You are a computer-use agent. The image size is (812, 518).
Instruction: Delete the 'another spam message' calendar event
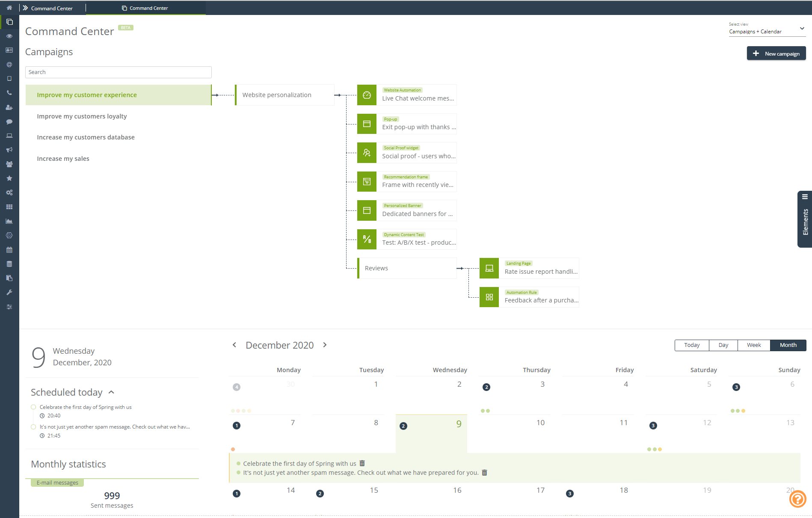[x=484, y=473]
